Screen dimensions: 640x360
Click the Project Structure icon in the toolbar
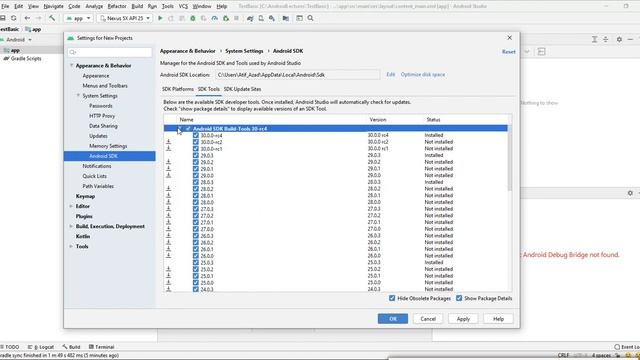tap(286, 18)
